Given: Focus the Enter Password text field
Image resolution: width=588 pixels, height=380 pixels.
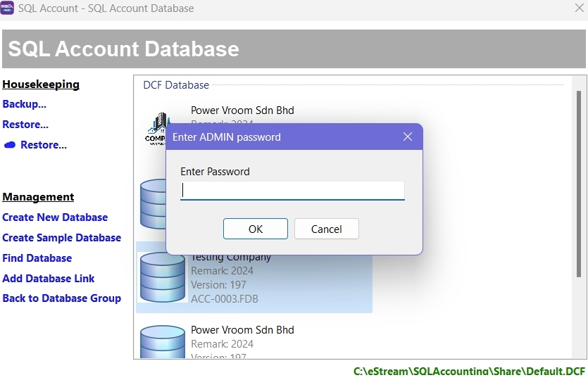Looking at the screenshot, I should pyautogui.click(x=292, y=190).
